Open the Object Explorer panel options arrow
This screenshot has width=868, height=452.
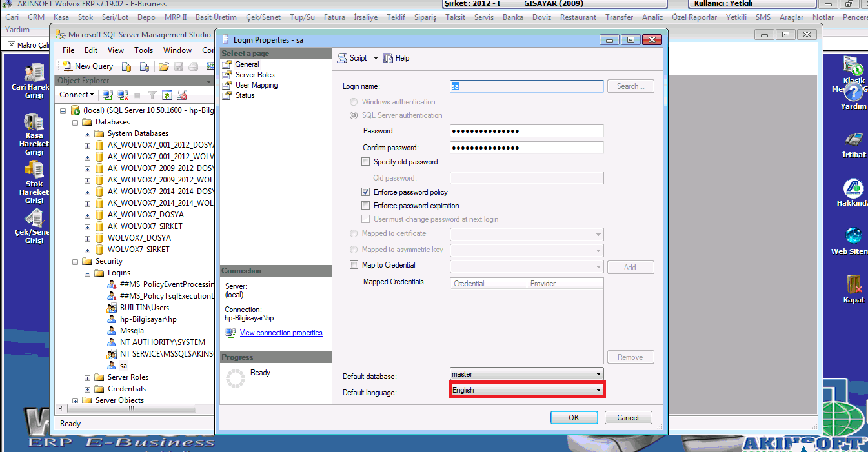[208, 81]
